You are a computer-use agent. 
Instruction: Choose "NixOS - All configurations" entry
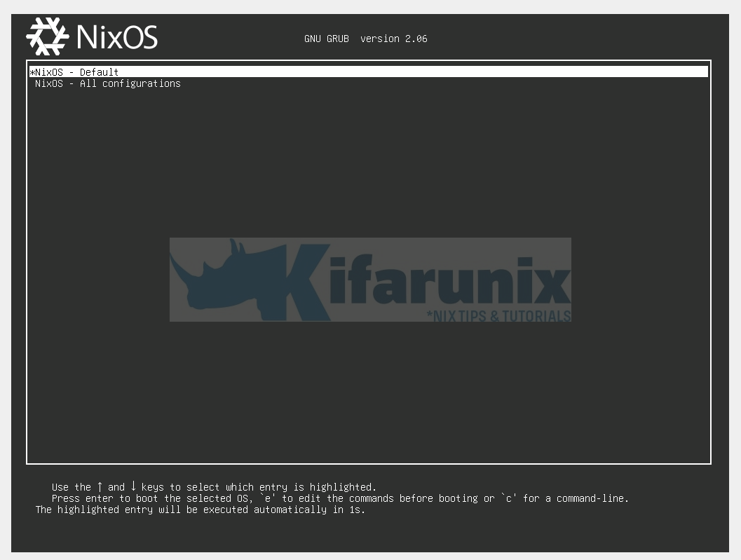pyautogui.click(x=108, y=83)
